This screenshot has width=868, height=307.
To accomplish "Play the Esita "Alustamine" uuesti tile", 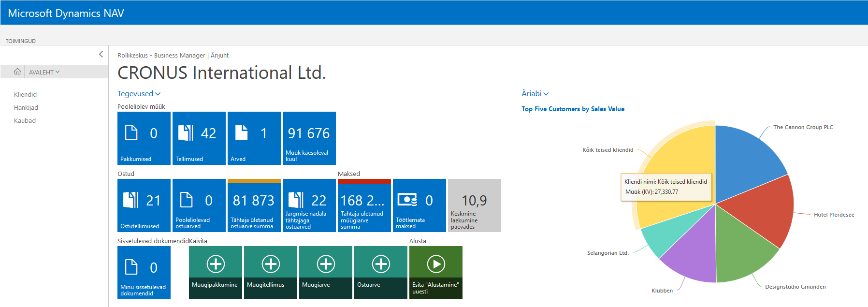I will coord(436,273).
